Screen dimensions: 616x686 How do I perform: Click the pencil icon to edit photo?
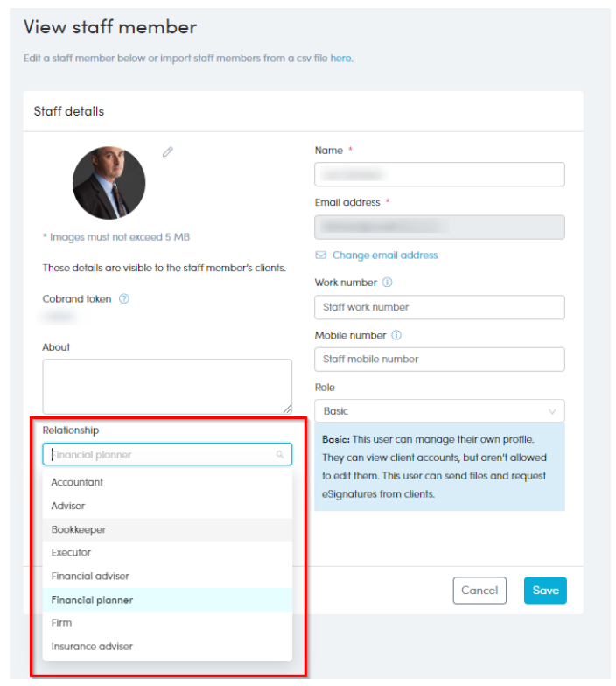click(168, 152)
